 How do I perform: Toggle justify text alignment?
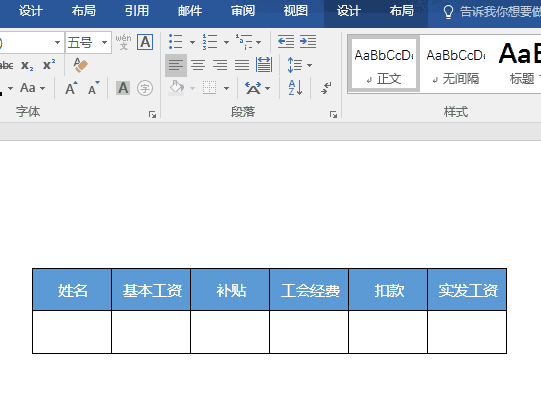point(242,65)
